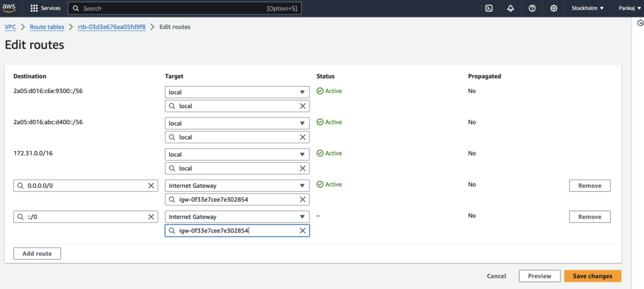The image size is (644, 289).
Task: Remove the ::/0 route
Action: (590, 217)
